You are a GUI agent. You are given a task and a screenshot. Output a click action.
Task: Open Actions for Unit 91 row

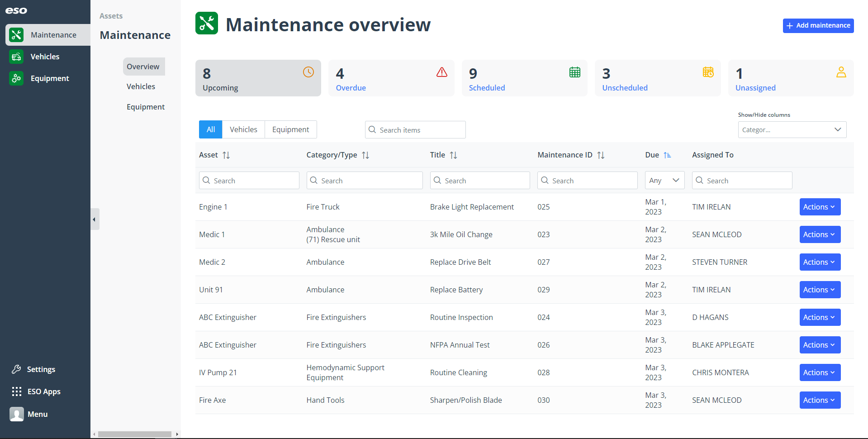(820, 290)
